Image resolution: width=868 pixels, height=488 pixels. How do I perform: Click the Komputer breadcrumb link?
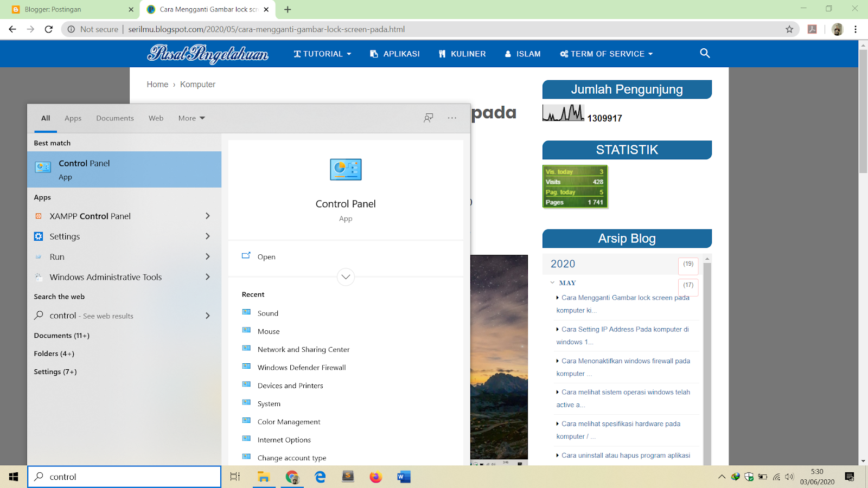[x=197, y=84]
